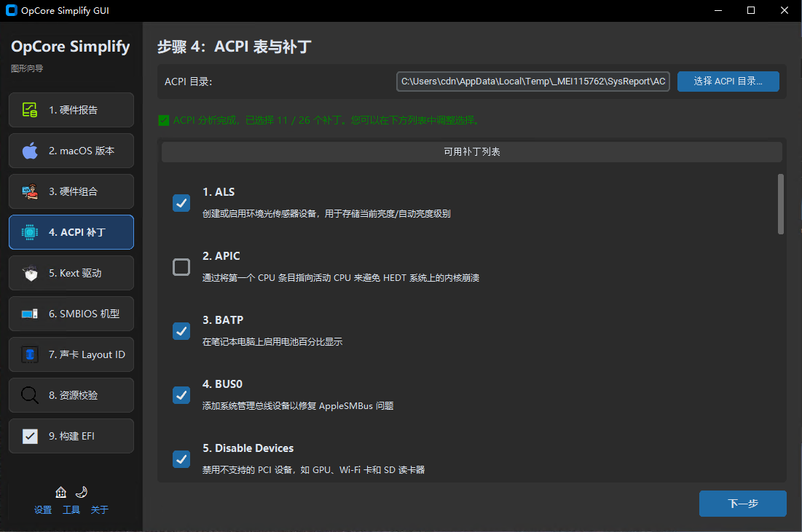Click the patch title 1. ALS
Image resolution: width=802 pixels, height=532 pixels.
click(219, 192)
